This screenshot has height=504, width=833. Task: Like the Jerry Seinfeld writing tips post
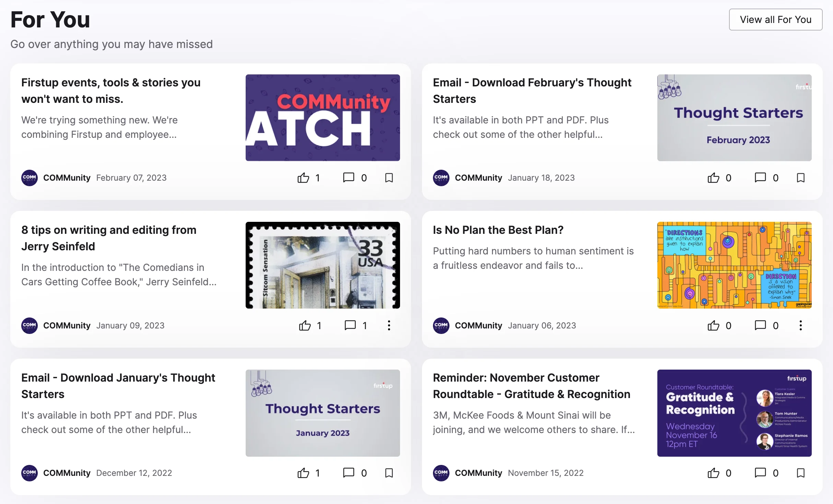tap(305, 325)
